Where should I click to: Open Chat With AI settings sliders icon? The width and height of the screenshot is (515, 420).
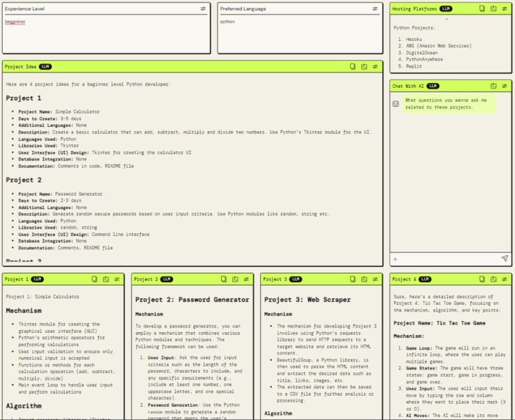click(x=504, y=86)
